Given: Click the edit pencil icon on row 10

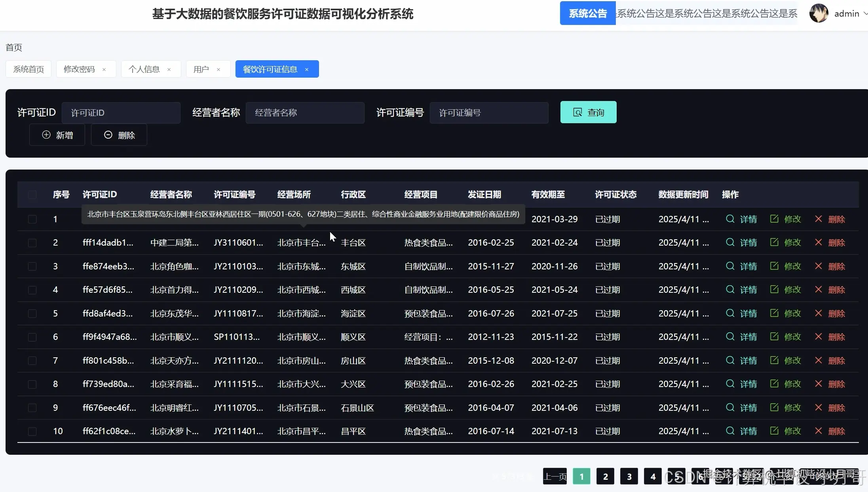Looking at the screenshot, I should (x=775, y=431).
